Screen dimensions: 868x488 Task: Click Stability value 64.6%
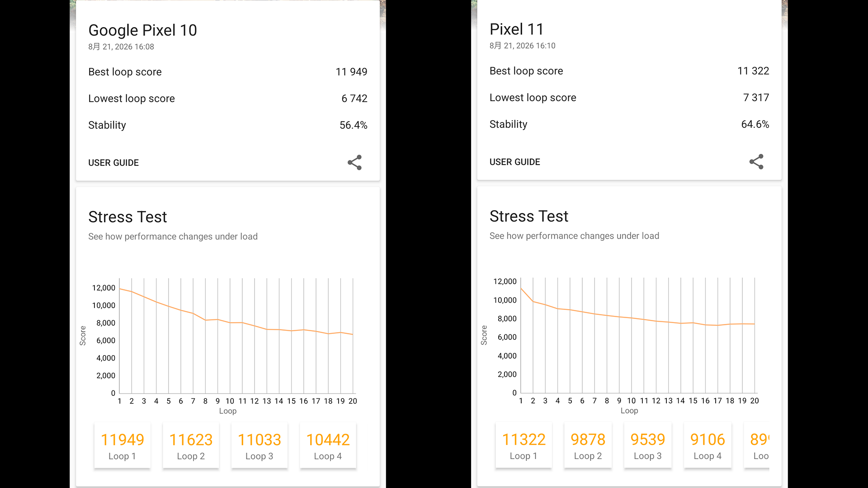click(x=755, y=124)
